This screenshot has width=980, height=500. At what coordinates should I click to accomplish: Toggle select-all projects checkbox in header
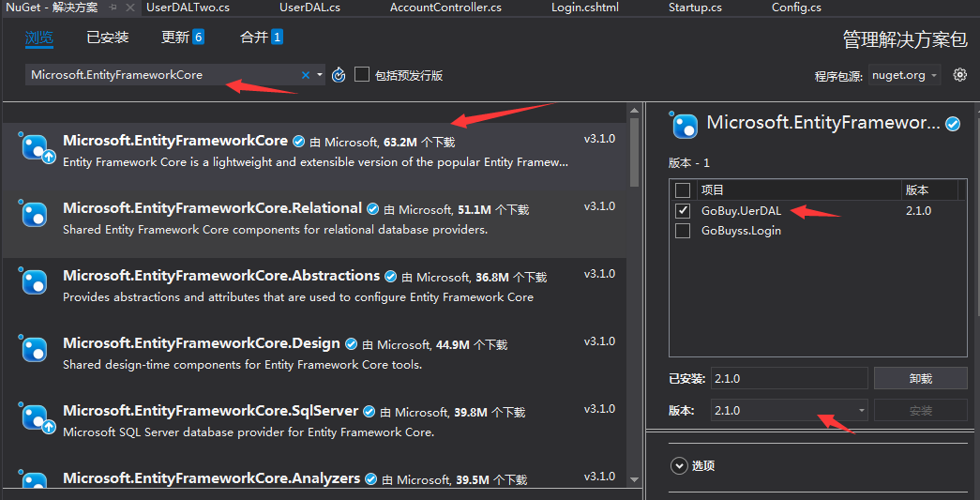point(683,190)
